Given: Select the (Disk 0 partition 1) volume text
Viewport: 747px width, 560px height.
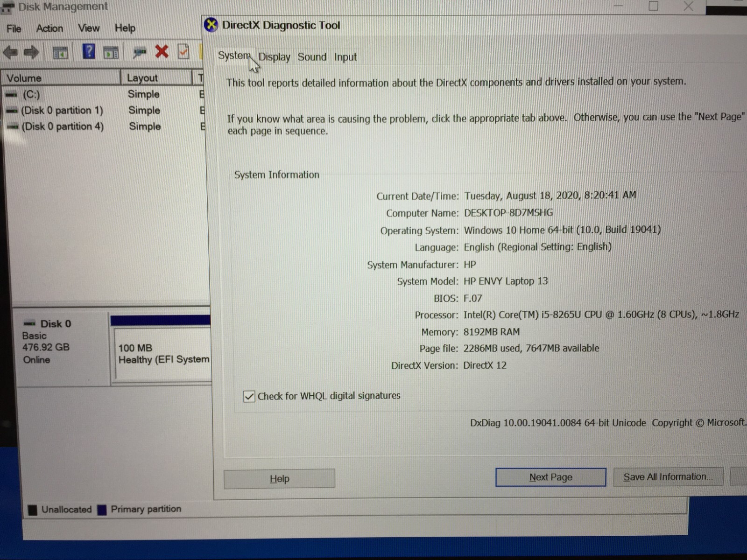Looking at the screenshot, I should (x=62, y=111).
